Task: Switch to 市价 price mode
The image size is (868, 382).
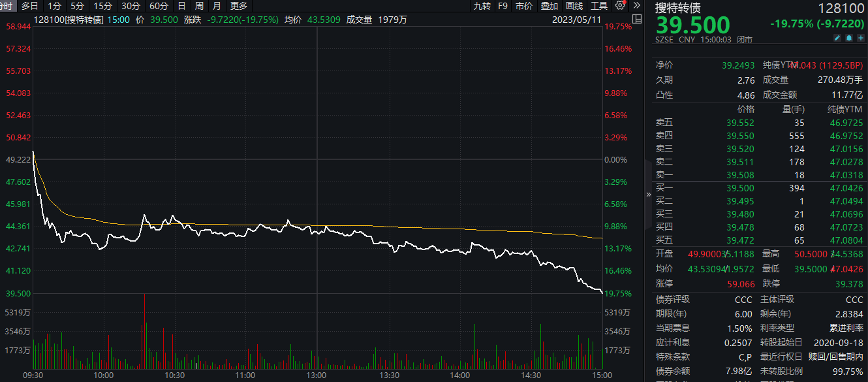Action: coord(524,6)
